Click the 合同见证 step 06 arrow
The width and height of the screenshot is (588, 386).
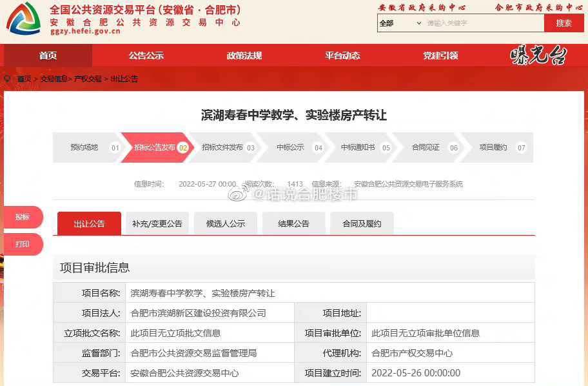429,147
